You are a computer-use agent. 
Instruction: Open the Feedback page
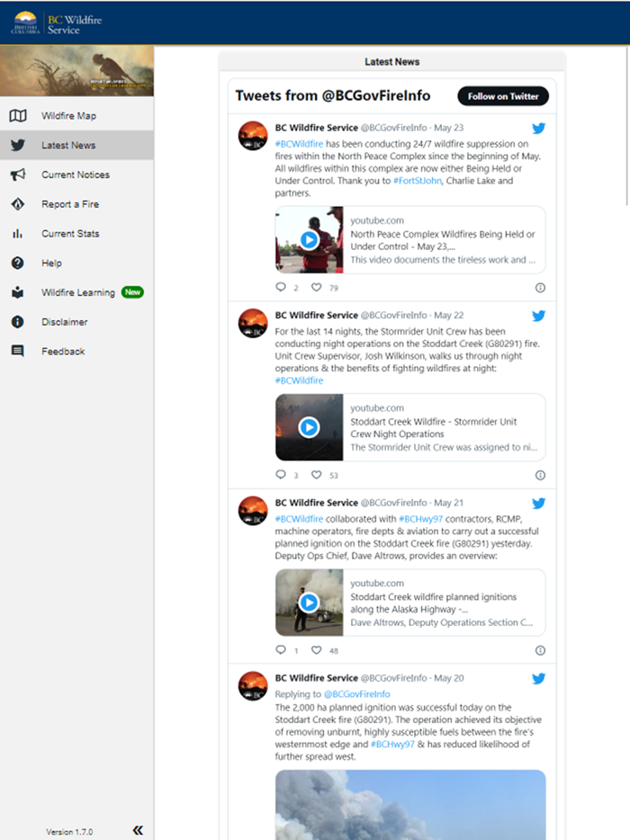click(x=76, y=352)
